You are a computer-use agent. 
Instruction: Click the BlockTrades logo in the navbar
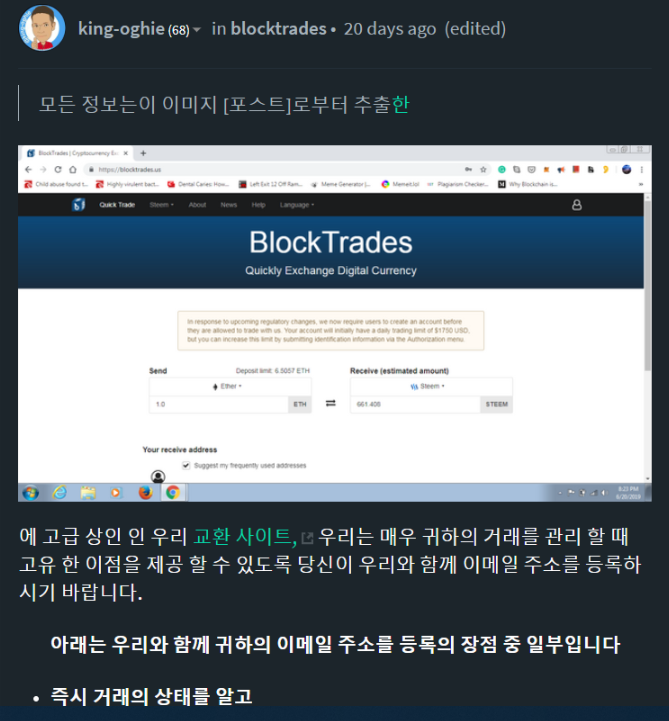coord(79,205)
